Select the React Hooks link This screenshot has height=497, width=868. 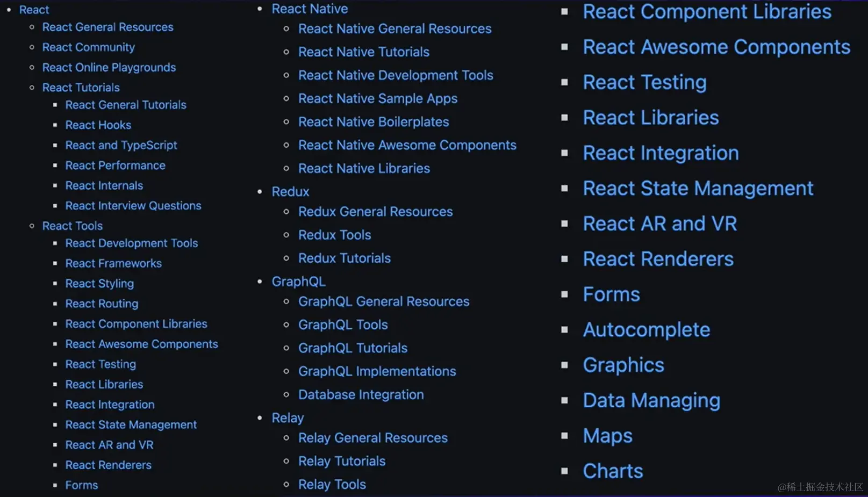tap(98, 125)
